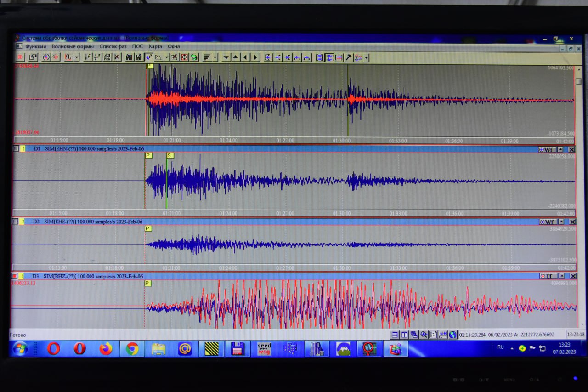Click the red cross-box toolbar icon

(184, 57)
